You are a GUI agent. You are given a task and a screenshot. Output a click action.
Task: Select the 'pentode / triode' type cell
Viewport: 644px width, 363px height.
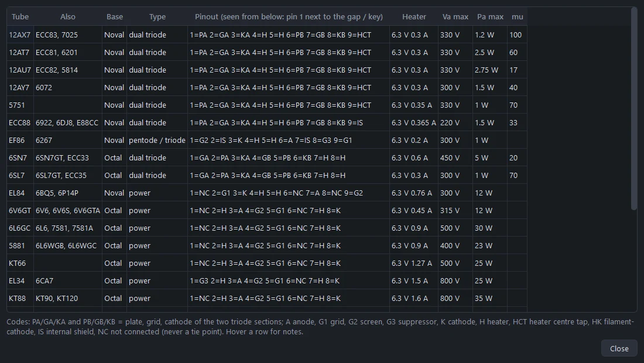(x=157, y=141)
